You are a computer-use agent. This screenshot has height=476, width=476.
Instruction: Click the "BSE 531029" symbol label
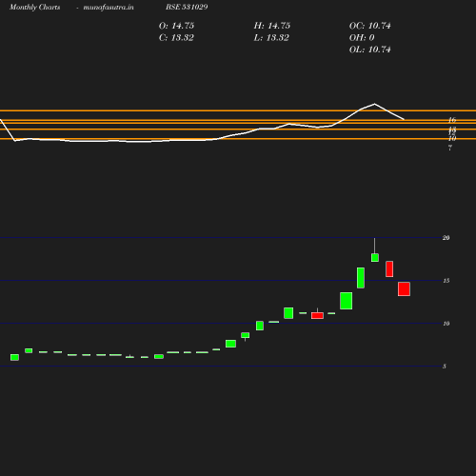pyautogui.click(x=187, y=7)
